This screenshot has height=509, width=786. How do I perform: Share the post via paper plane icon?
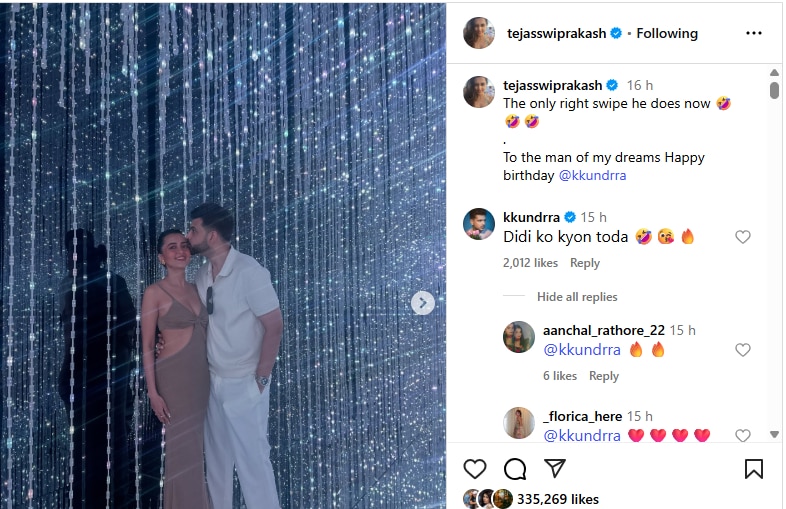pyautogui.click(x=555, y=468)
